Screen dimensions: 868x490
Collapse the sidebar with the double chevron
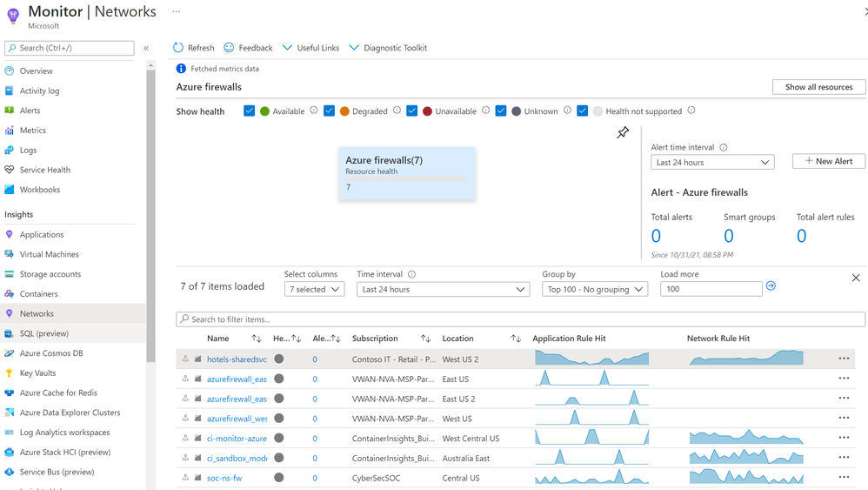point(146,48)
